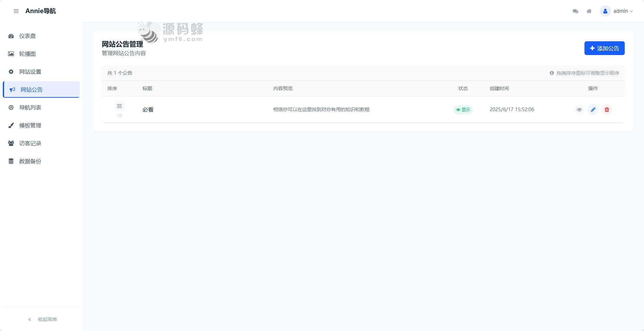Click the 操作 column header
Viewport: 644px width, 331px height.
click(593, 88)
